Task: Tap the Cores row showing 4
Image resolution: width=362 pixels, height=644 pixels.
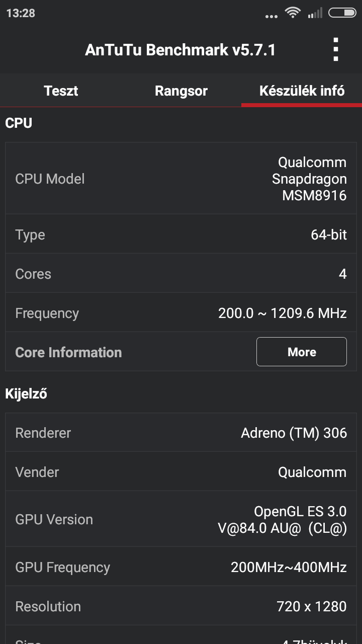Action: 181,274
